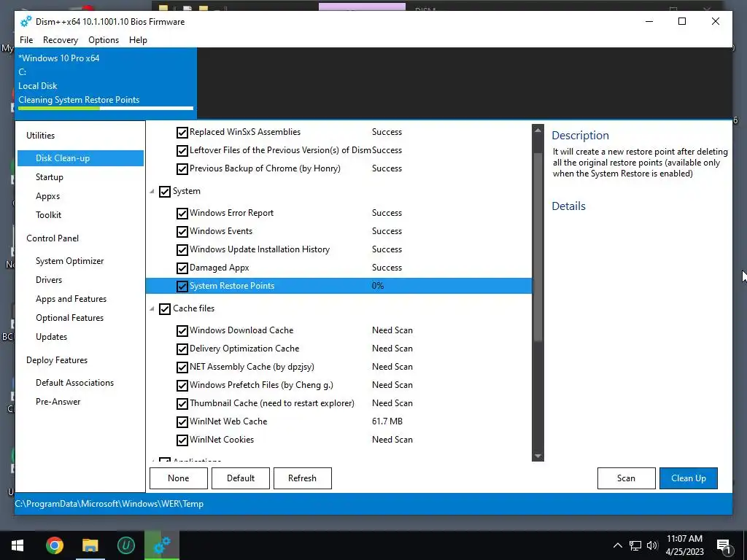Open the volume tray icon
This screenshot has width=747, height=560.
652,545
